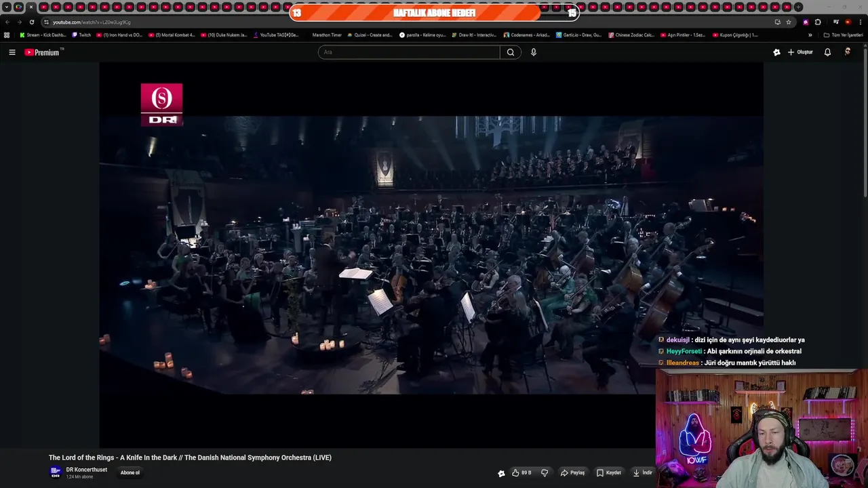
Task: Open 'Stream - Kick Dashb...' bookmark
Action: pyautogui.click(x=43, y=35)
